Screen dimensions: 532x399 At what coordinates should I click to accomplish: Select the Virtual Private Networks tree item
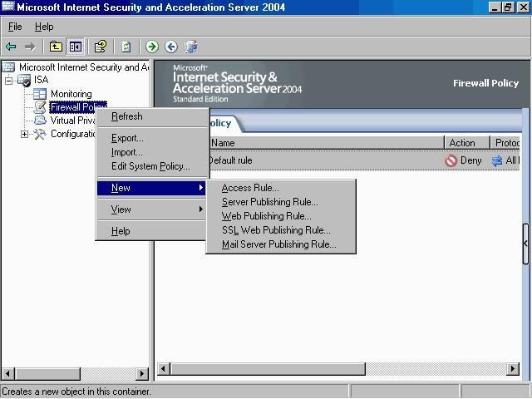click(72, 121)
